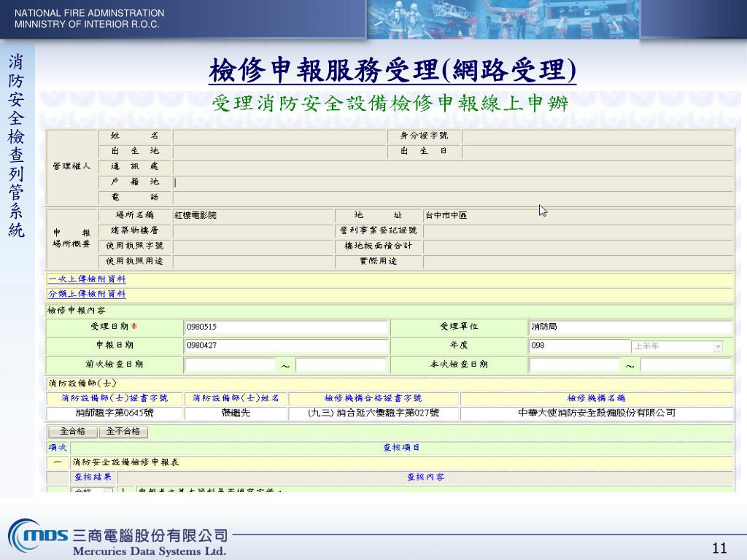Click the 消防安全設備檢修申報表 row
The width and height of the screenshot is (747, 560).
pyautogui.click(x=402, y=462)
